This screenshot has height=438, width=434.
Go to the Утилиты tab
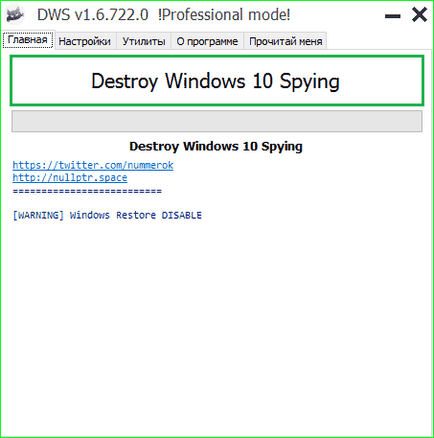point(144,41)
